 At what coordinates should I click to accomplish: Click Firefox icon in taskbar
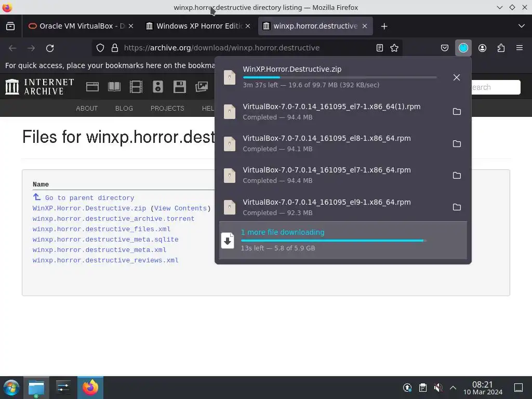coord(90,388)
